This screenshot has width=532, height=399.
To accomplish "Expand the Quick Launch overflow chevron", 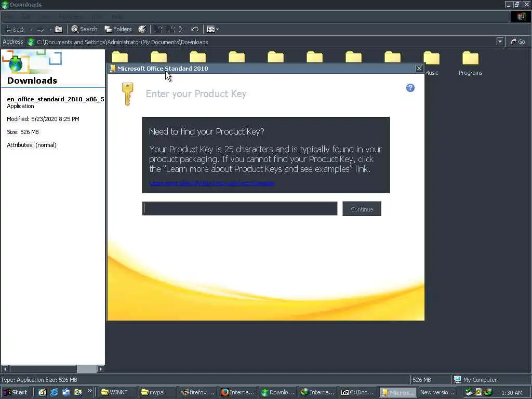I will pyautogui.click(x=89, y=391).
